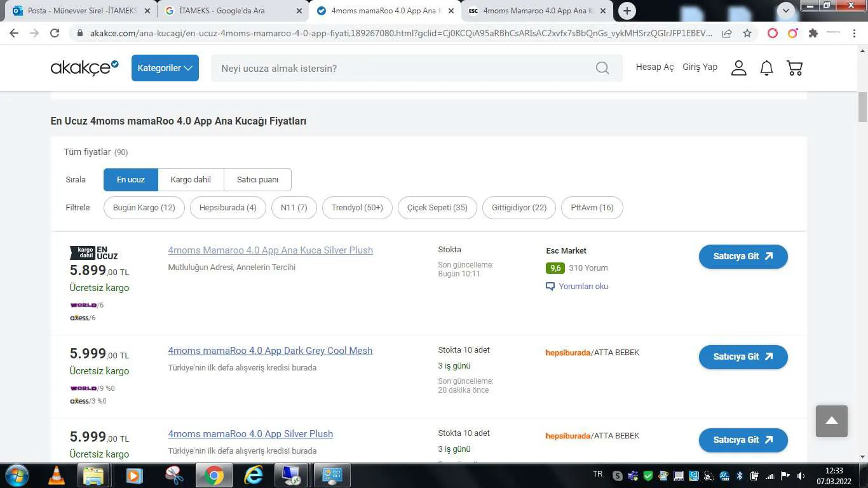Expand the Kategoriler dropdown
Image resolution: width=868 pixels, height=488 pixels.
point(165,68)
